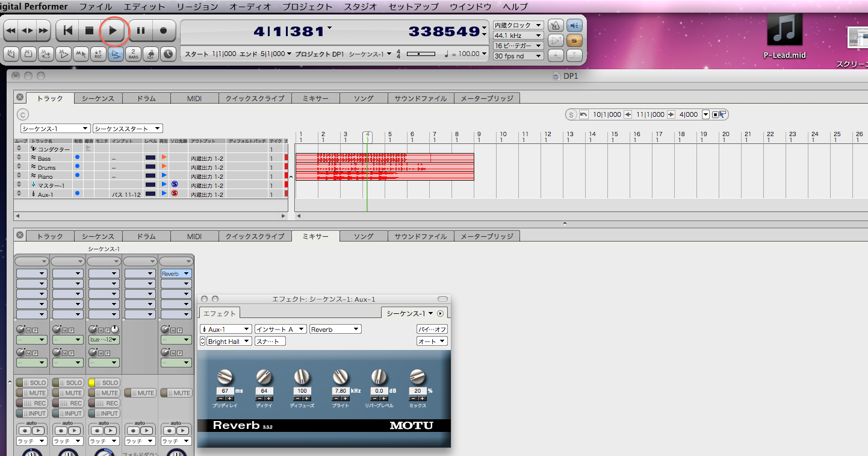Click the 7.80 kHz value field
Image resolution: width=868 pixels, height=456 pixels.
click(340, 391)
